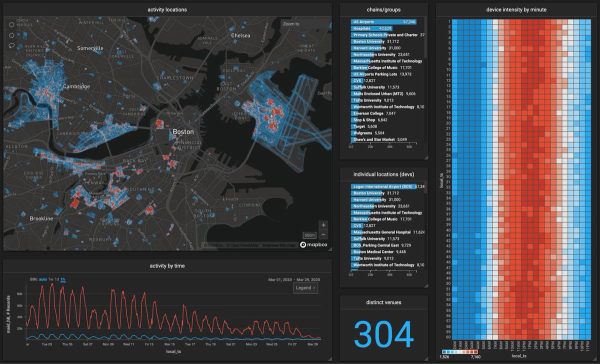Set time bin to 1w

(x=51, y=278)
